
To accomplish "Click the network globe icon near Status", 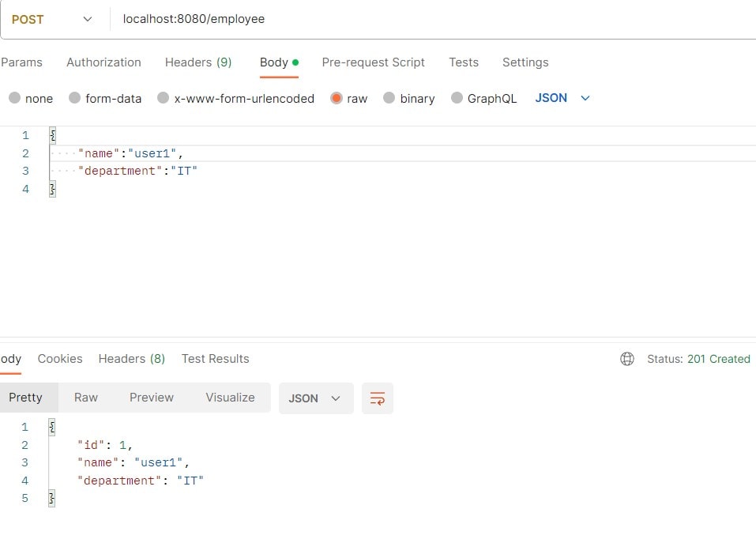I will coord(626,359).
